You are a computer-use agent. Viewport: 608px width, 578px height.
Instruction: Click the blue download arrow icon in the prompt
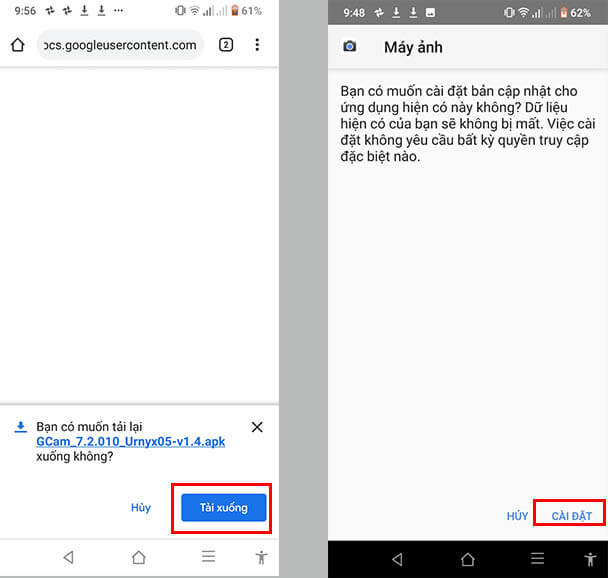click(x=20, y=427)
